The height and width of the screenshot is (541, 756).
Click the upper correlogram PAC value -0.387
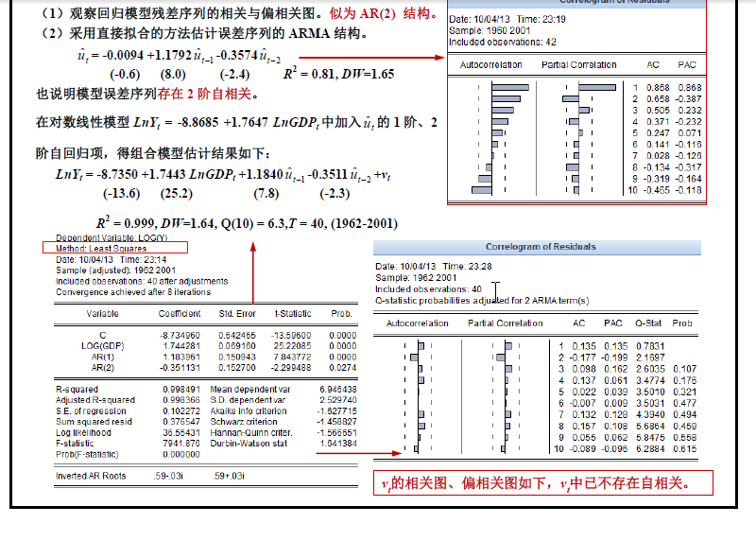(x=688, y=99)
